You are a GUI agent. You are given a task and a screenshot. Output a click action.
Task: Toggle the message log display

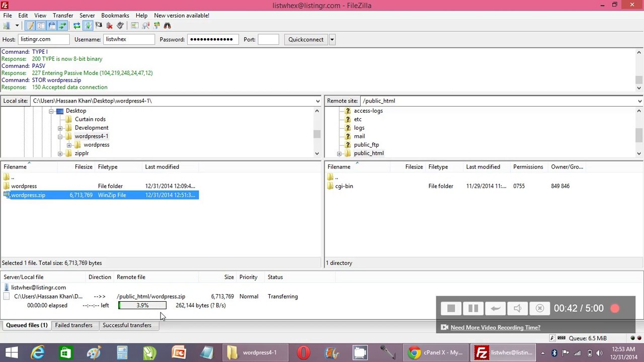30,26
